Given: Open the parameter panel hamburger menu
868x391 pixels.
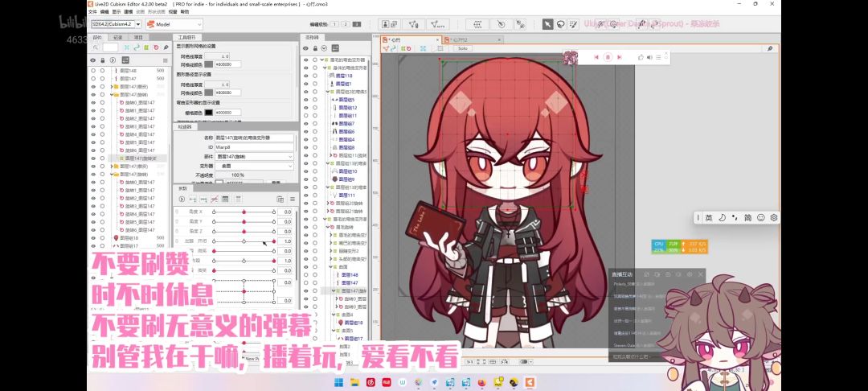Looking at the screenshot, I should 292,199.
